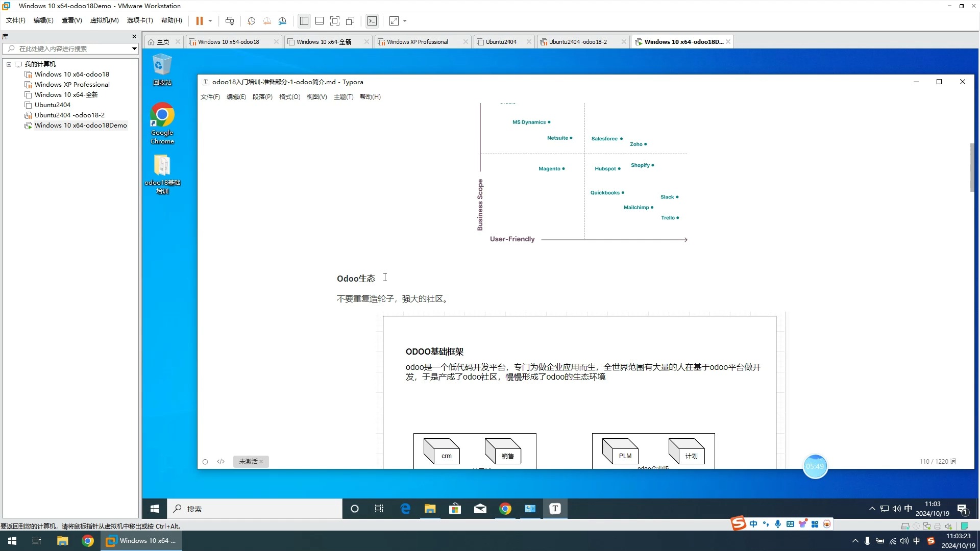Select Windows 10 x64-odoo18 in library tree
This screenshot has width=980, height=551.
[x=71, y=74]
